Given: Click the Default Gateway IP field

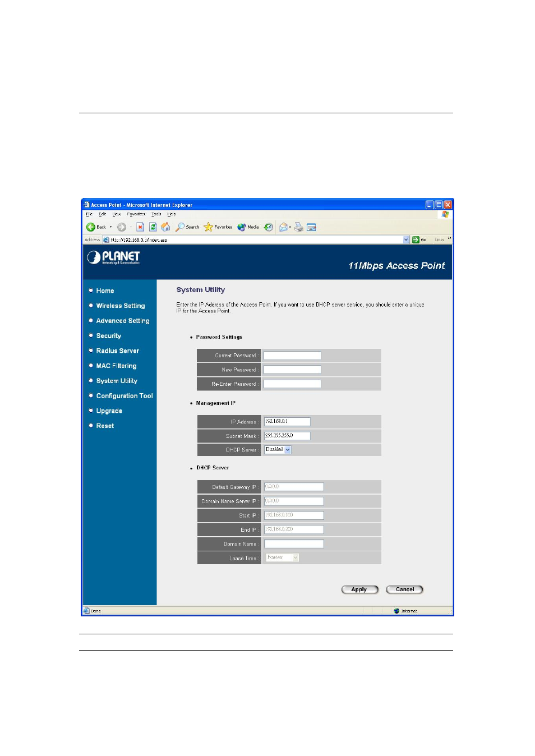Looking at the screenshot, I should click(x=294, y=487).
